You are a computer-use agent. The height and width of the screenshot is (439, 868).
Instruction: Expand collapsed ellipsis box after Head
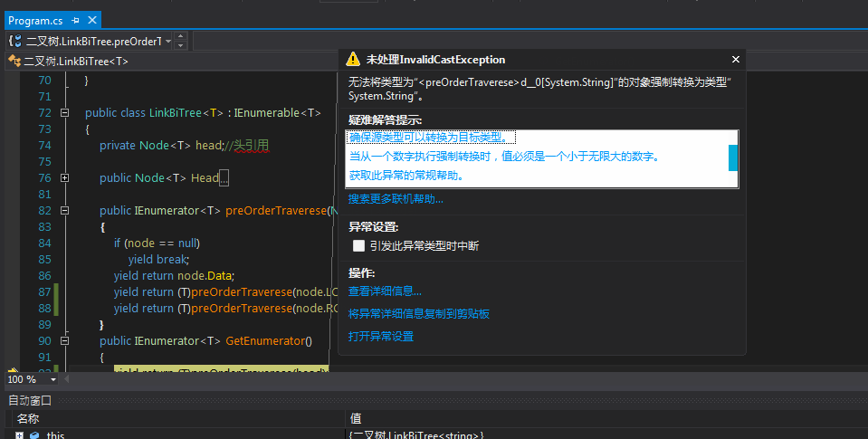pyautogui.click(x=224, y=177)
